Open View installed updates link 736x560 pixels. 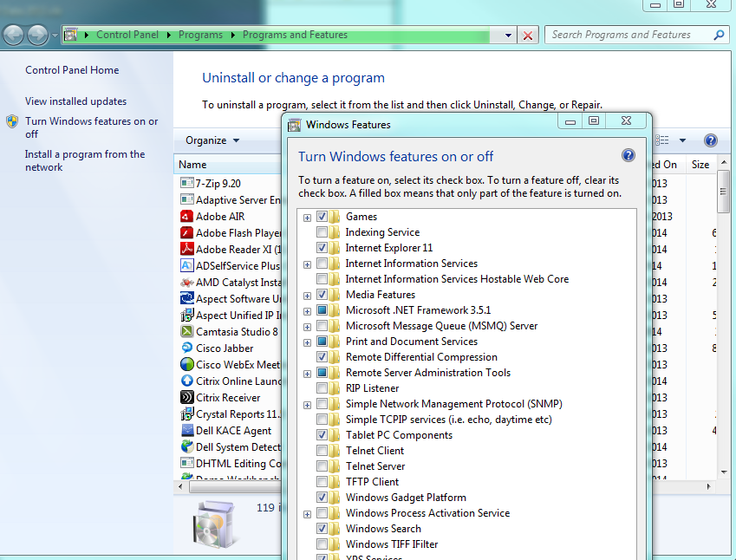[75, 101]
